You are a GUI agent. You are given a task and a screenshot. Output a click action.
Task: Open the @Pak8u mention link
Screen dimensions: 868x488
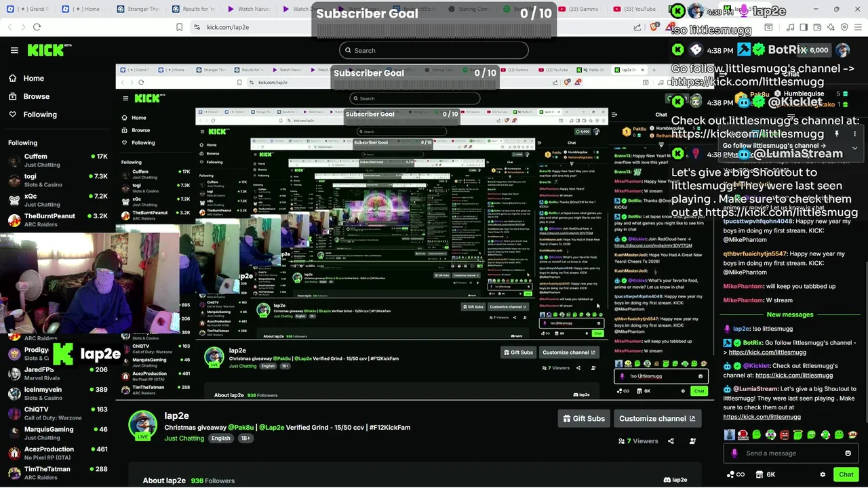click(241, 428)
